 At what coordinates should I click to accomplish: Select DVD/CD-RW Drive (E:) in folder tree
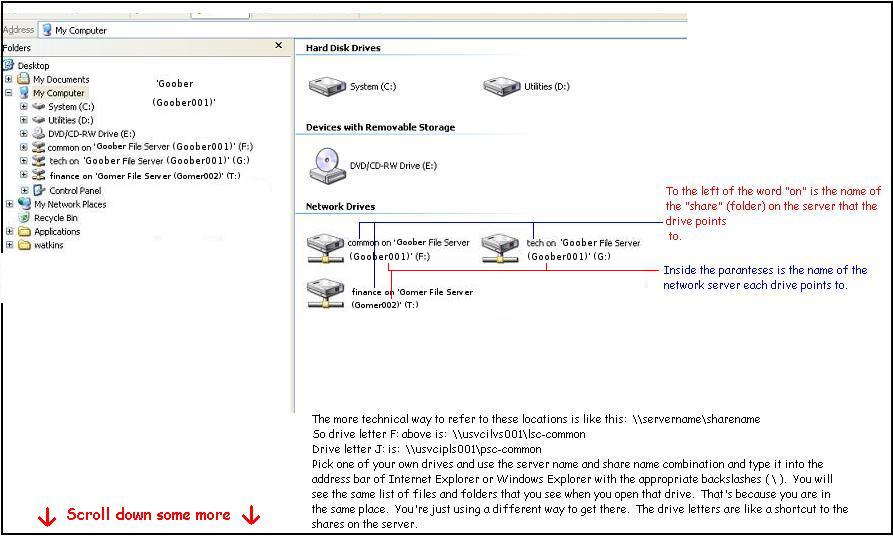91,133
